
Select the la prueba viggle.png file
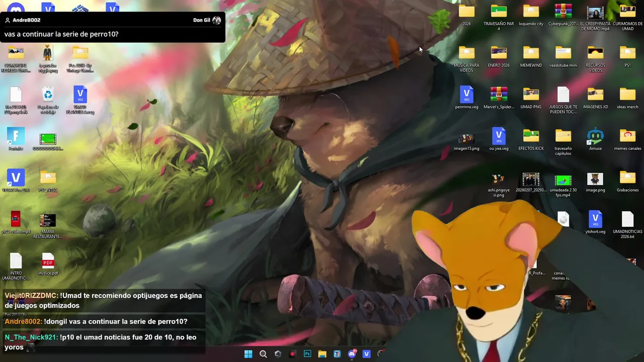[x=48, y=59]
